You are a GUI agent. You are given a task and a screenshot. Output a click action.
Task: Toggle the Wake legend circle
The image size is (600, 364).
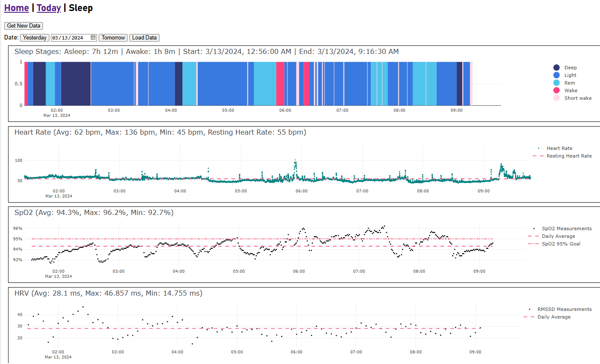(x=557, y=90)
